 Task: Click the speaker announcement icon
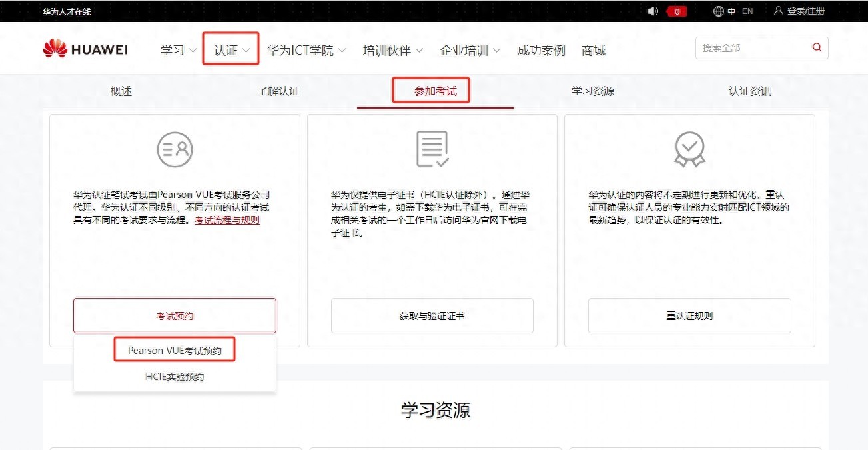click(653, 11)
